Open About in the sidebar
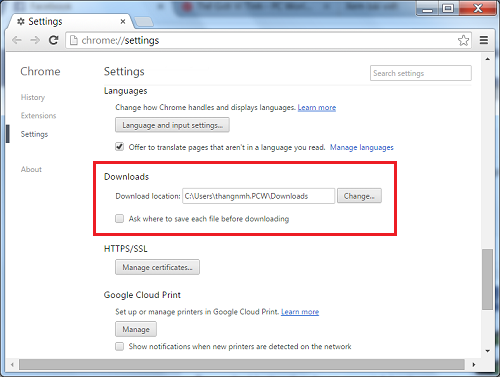The image size is (500, 377). click(x=31, y=169)
